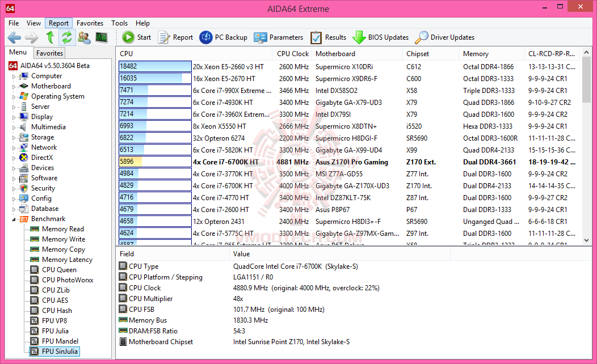Viewport: 597px width, 364px height.
Task: Click results list scrollbar down arrow
Action: (586, 240)
